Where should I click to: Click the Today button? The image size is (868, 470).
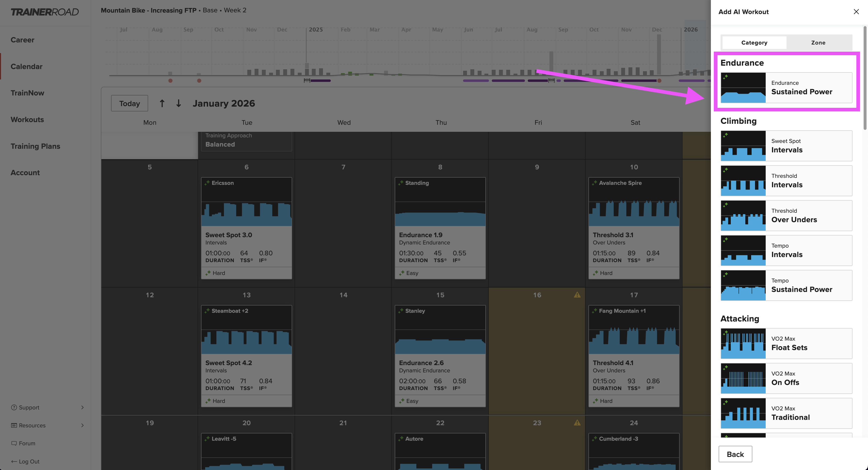tap(129, 103)
